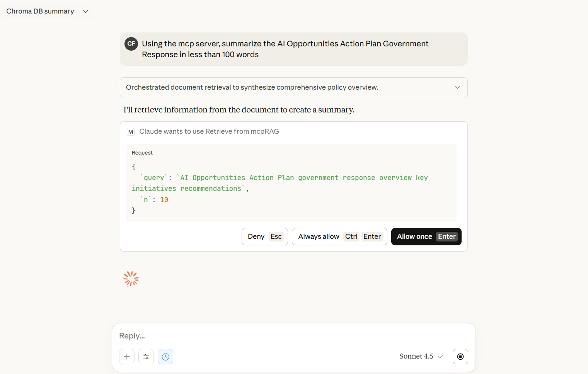Open the attachments menu with the plus icon
The width and height of the screenshot is (588, 374).
click(126, 356)
